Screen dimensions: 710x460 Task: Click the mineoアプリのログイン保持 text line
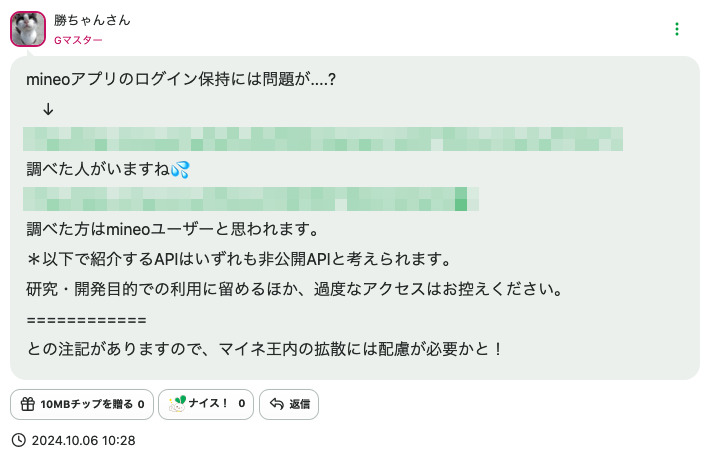click(x=180, y=79)
